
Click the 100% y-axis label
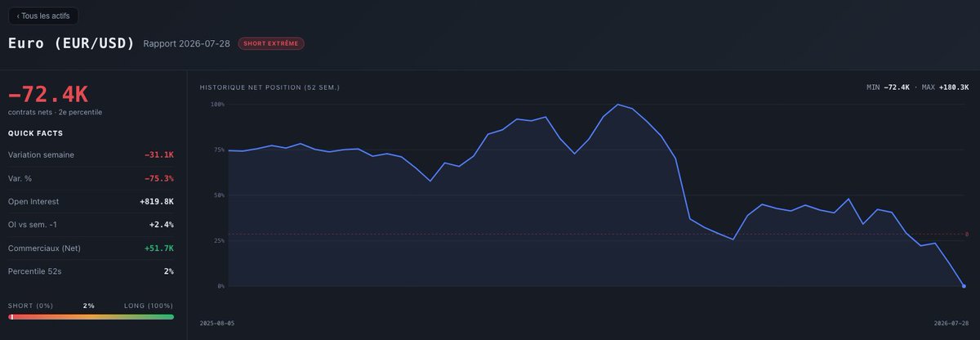pos(217,105)
